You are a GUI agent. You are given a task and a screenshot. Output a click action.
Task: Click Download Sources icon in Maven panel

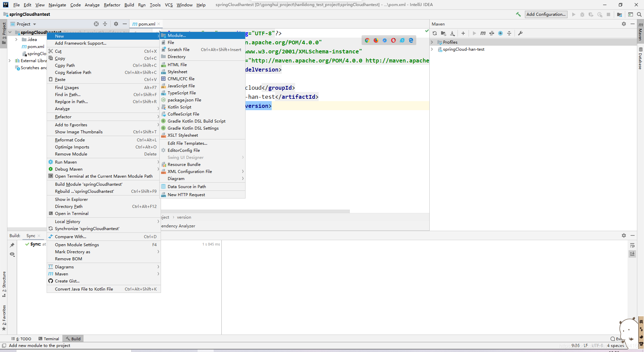(452, 33)
